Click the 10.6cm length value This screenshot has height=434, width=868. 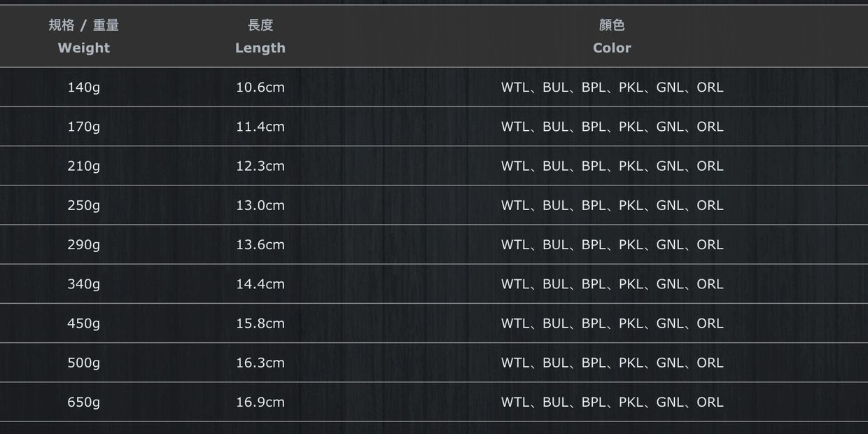(x=260, y=87)
